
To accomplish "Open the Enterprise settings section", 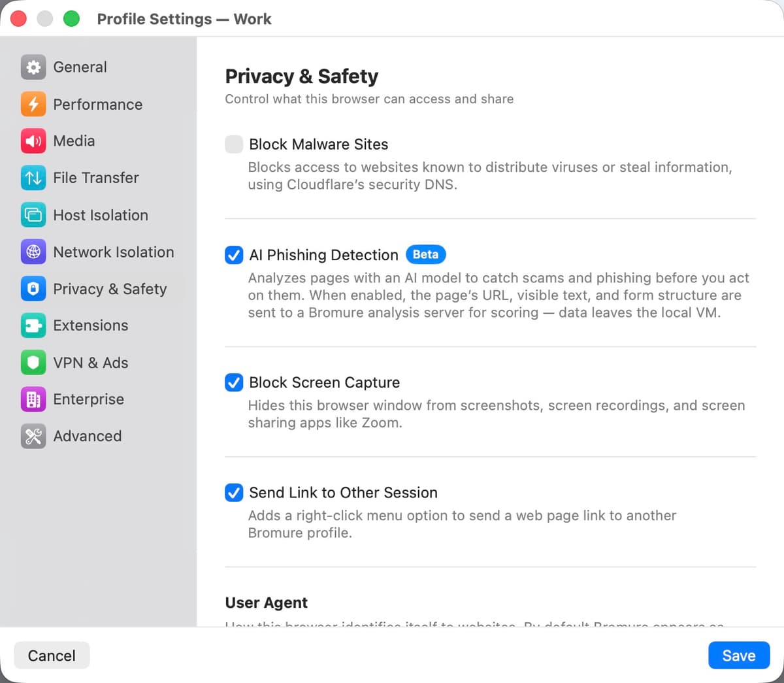I will point(98,399).
